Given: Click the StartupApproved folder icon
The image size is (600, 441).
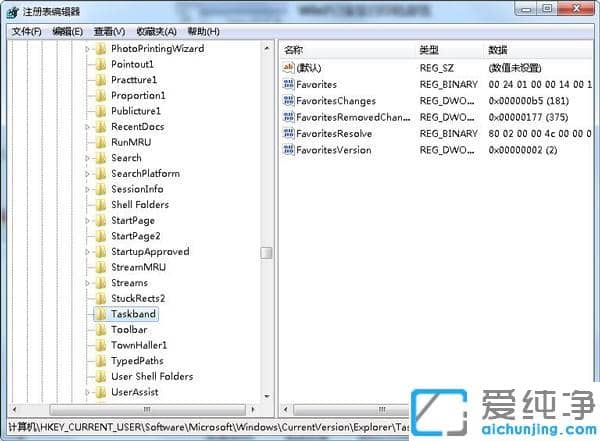Looking at the screenshot, I should (x=101, y=252).
